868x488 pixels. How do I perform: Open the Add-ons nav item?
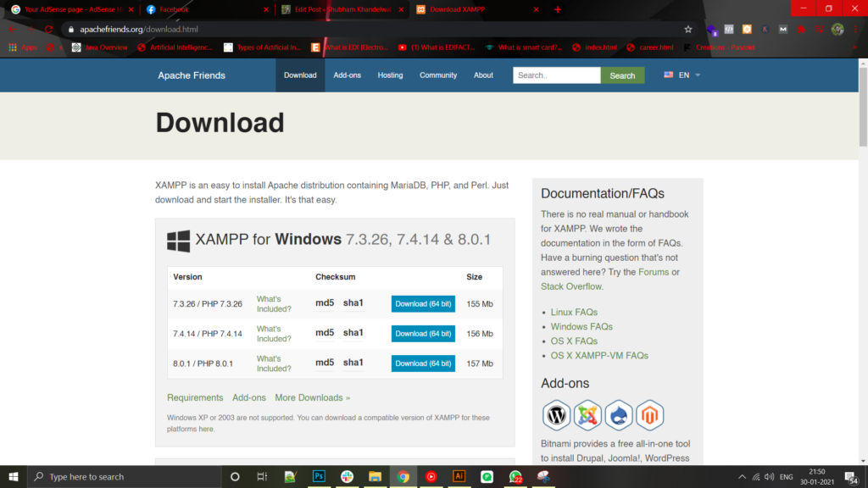click(x=347, y=75)
